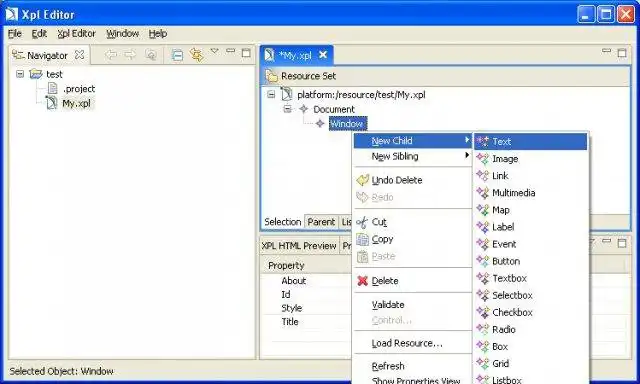Viewport: 640px width, 384px height.
Task: Add new Text child element
Action: pos(531,142)
